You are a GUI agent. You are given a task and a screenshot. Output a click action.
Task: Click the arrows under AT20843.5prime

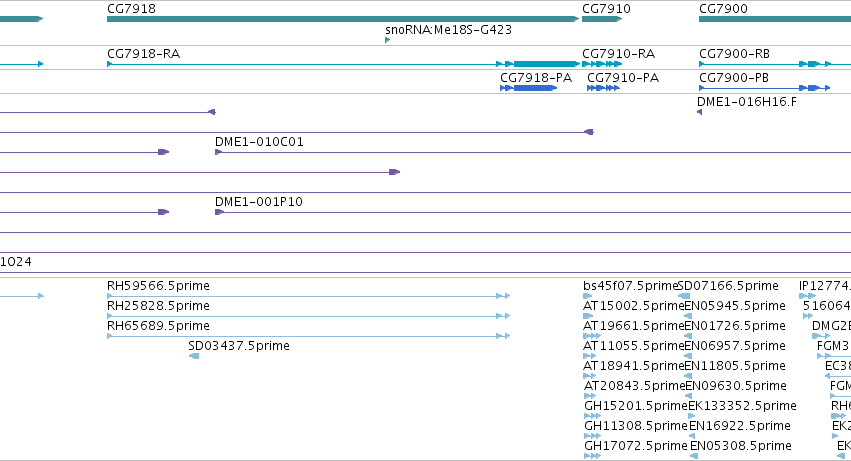(590, 396)
